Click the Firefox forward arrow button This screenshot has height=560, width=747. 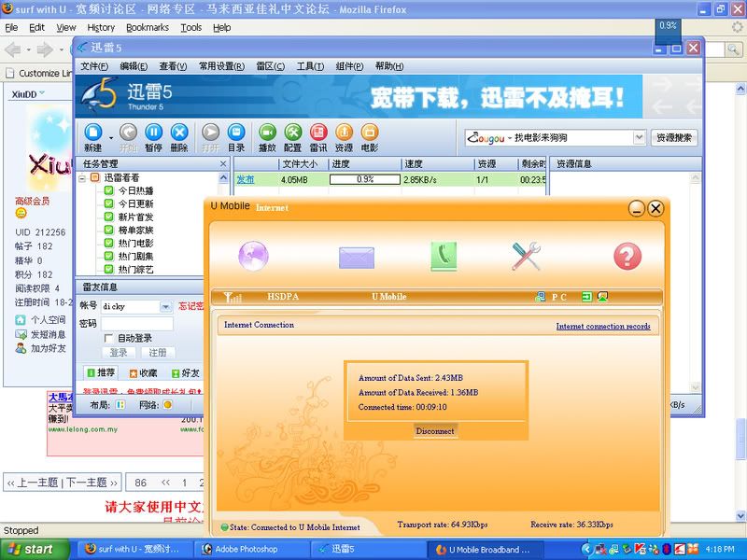(x=45, y=49)
